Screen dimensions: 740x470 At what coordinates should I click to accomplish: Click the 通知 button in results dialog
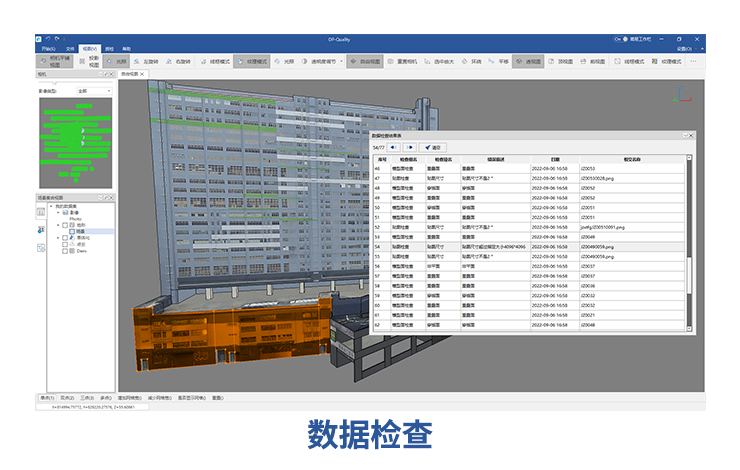(433, 147)
